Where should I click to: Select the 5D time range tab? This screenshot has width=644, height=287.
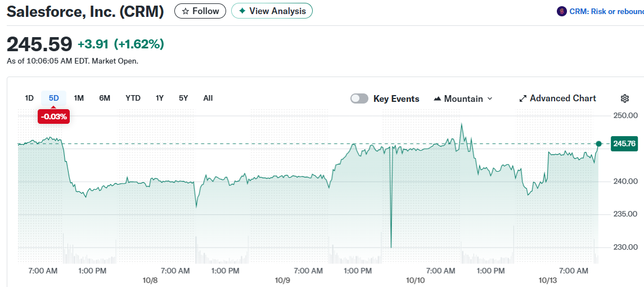(x=54, y=98)
